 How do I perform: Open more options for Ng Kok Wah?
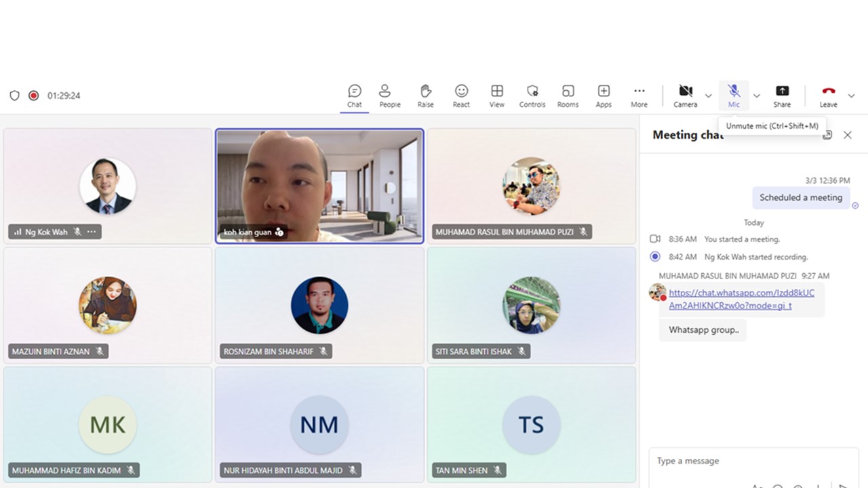coord(92,232)
